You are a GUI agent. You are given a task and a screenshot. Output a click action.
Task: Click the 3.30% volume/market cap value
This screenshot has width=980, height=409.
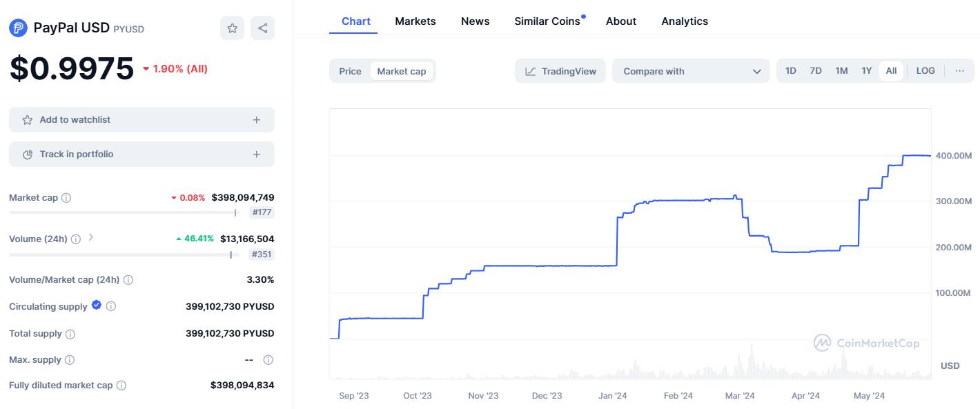click(x=260, y=280)
